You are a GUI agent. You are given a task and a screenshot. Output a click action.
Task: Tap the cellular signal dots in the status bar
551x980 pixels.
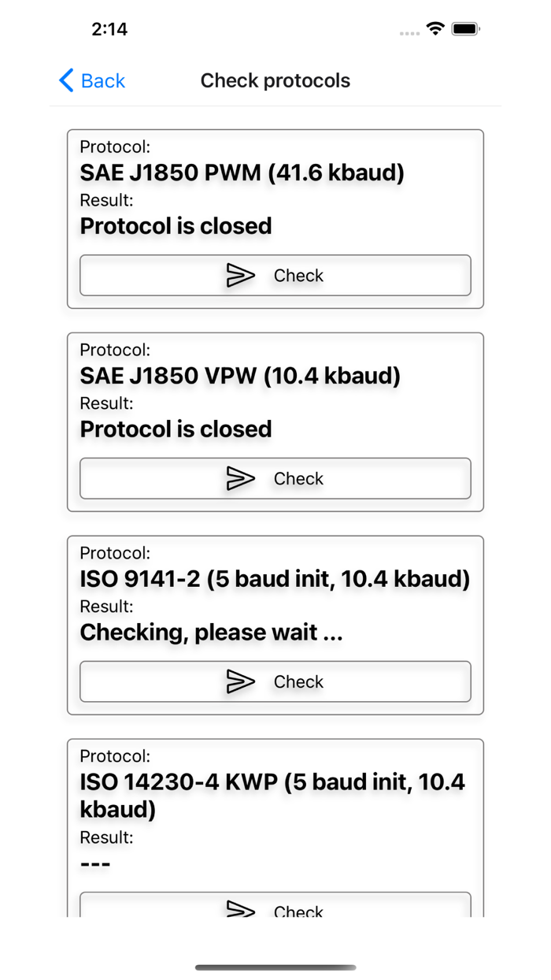pyautogui.click(x=409, y=32)
